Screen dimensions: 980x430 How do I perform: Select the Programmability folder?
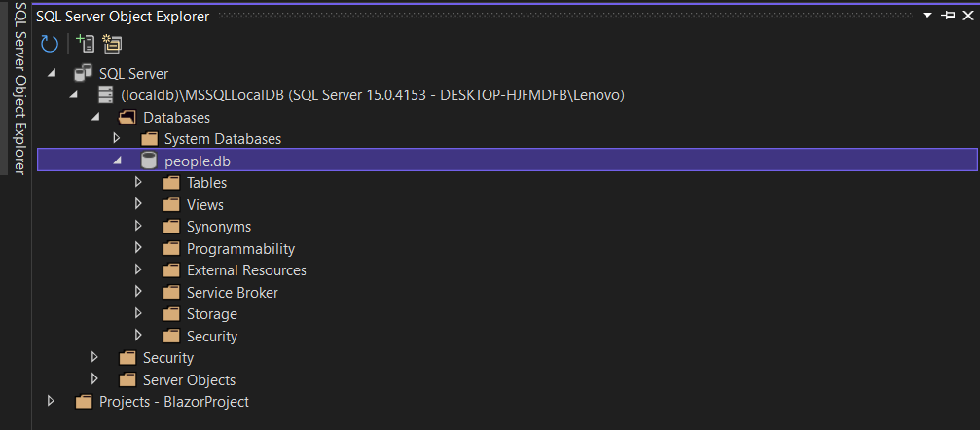coord(240,249)
